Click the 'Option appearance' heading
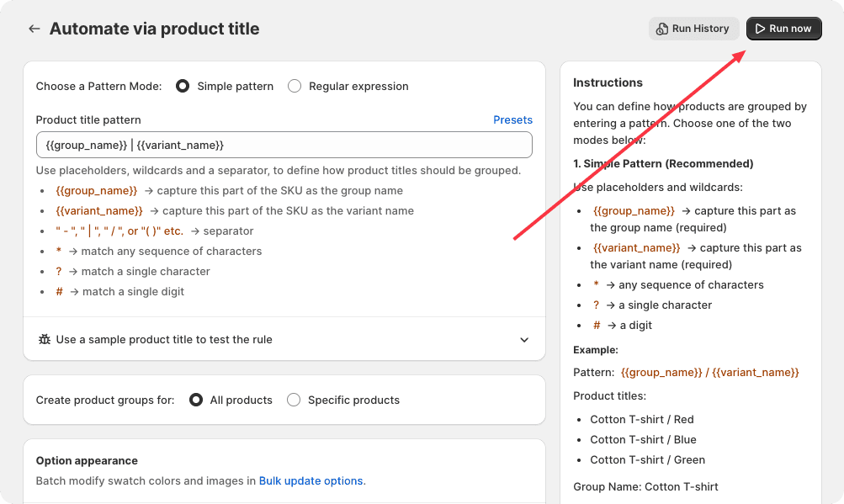The height and width of the screenshot is (504, 844). click(87, 460)
